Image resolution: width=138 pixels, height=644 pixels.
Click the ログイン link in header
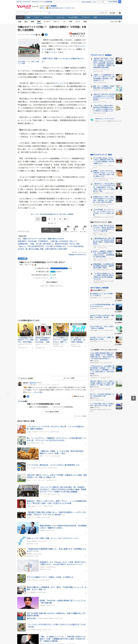(x=42, y=8)
